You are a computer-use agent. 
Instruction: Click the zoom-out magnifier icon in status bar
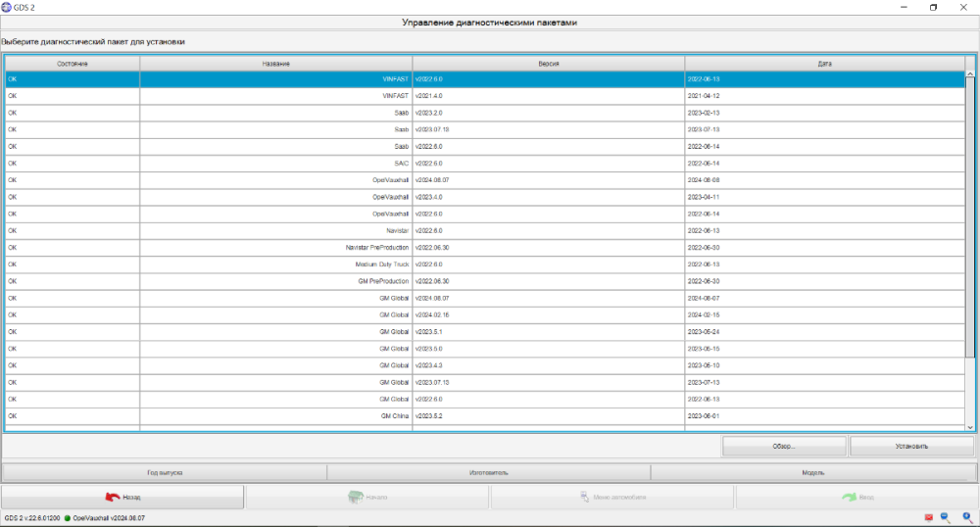(946, 517)
